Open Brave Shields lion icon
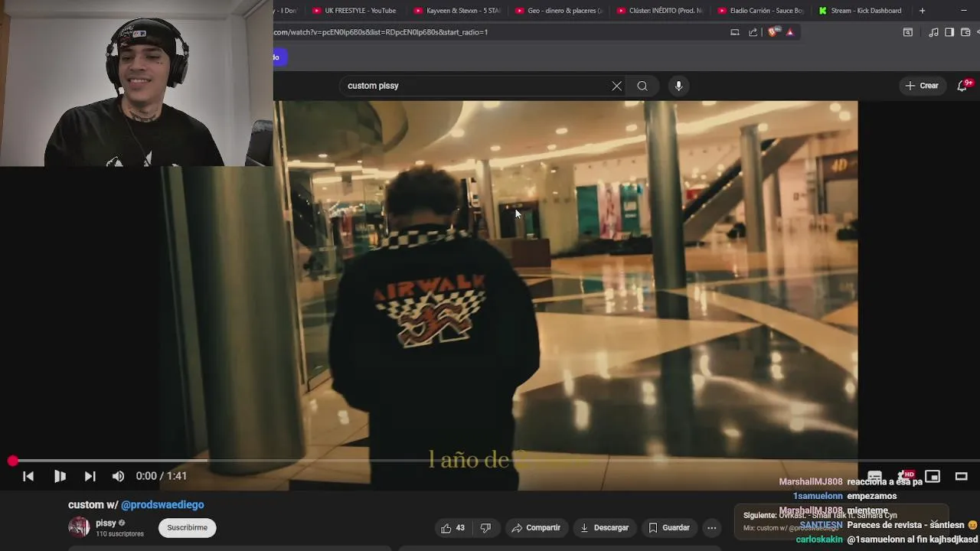The height and width of the screenshot is (551, 980). pyautogui.click(x=773, y=32)
